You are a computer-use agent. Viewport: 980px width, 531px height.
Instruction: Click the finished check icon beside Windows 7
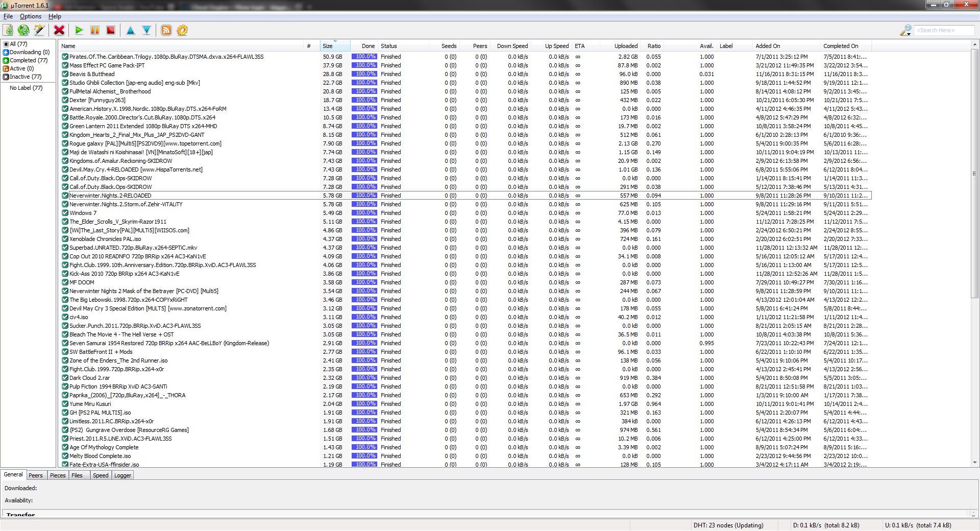65,213
